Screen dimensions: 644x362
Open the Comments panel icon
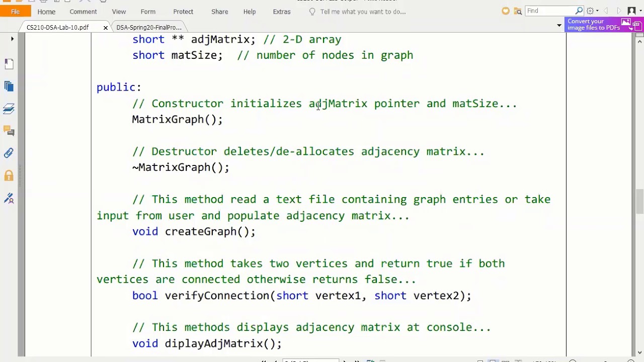[9, 131]
